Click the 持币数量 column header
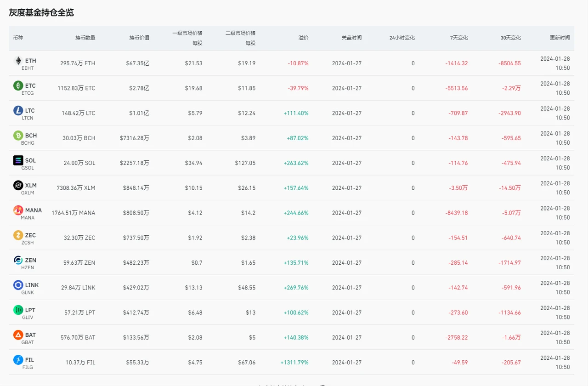The image size is (588, 386). pyautogui.click(x=85, y=38)
